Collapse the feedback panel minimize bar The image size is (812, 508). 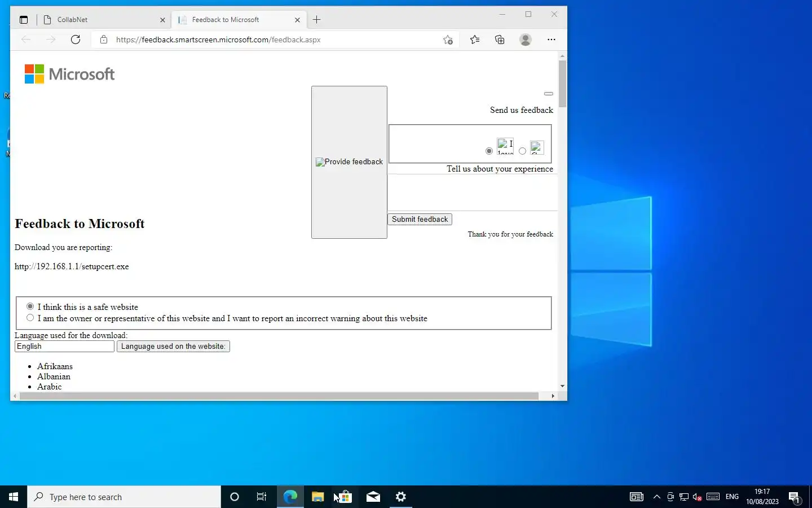pos(549,94)
